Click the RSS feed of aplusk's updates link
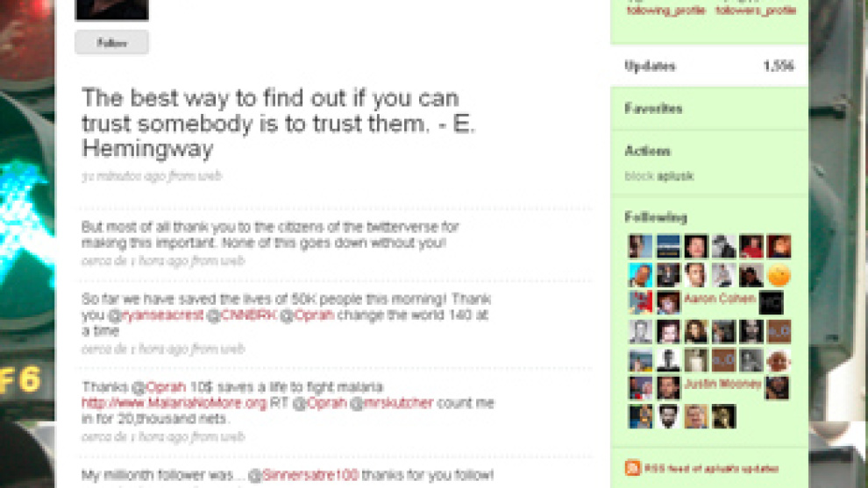Viewport: 868px width, 488px height. pyautogui.click(x=711, y=469)
